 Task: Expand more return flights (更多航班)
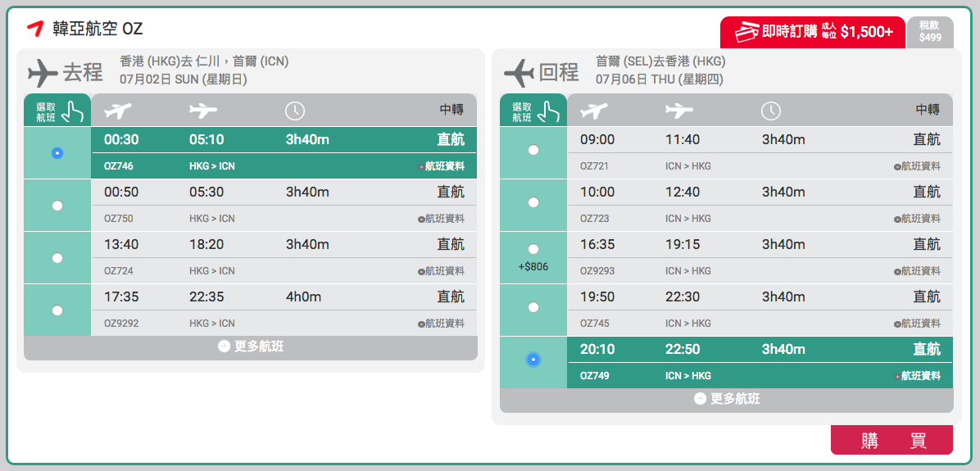[x=727, y=399]
